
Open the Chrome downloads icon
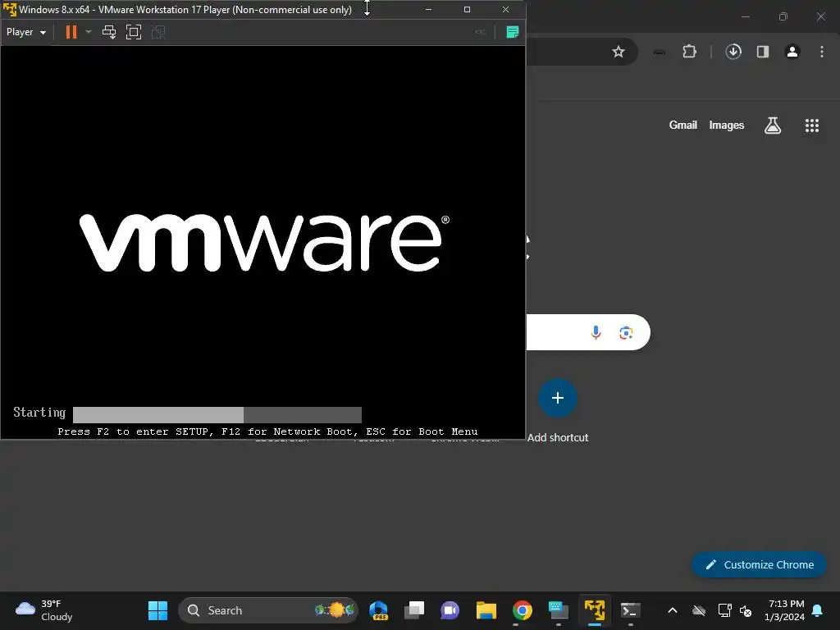[x=733, y=52]
